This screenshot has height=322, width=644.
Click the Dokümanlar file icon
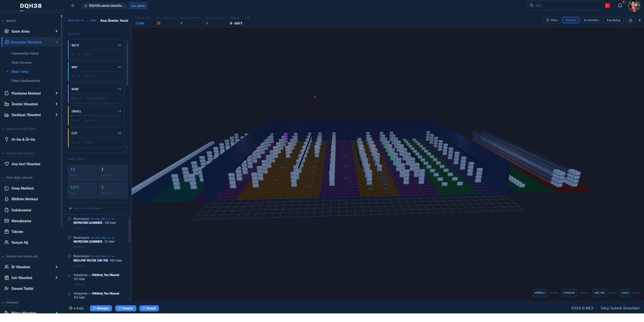click(x=7, y=210)
